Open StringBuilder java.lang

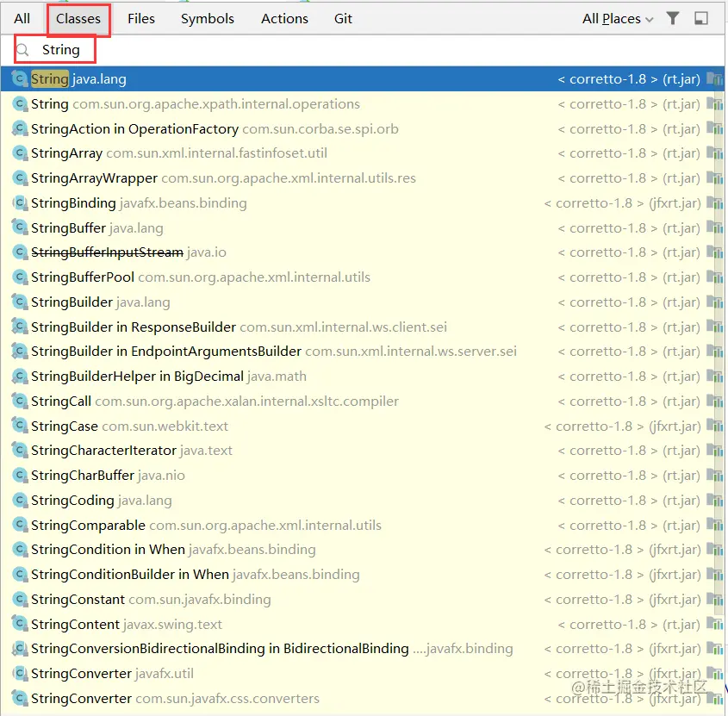point(362,302)
